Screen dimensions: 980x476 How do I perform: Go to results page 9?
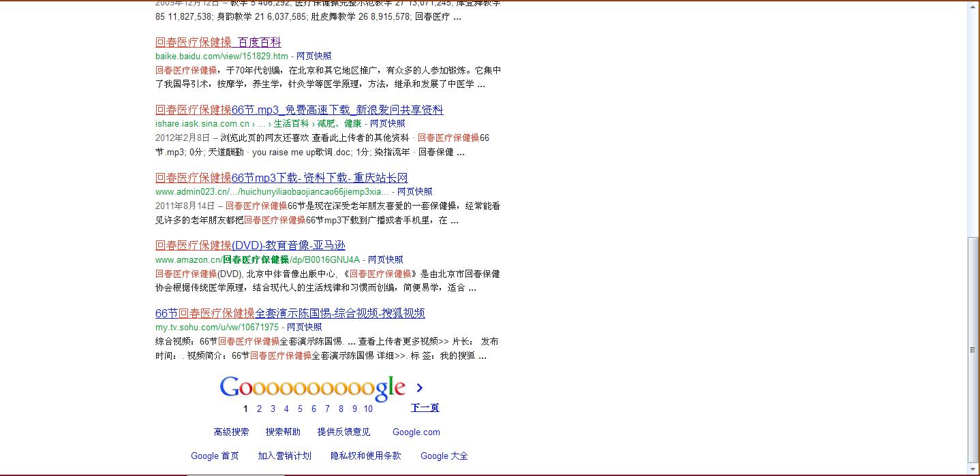(354, 409)
